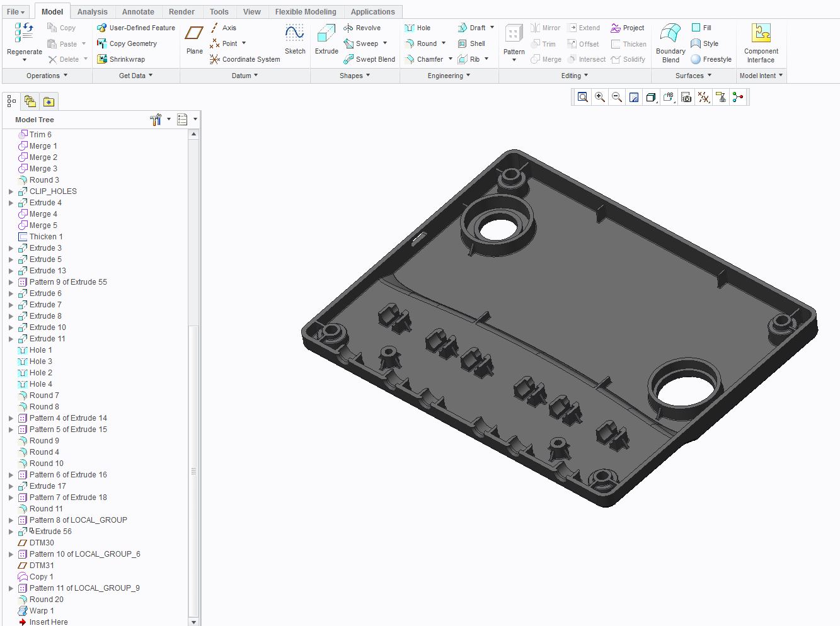The height and width of the screenshot is (626, 840).
Task: Insert a Coordinate System
Action: point(245,59)
